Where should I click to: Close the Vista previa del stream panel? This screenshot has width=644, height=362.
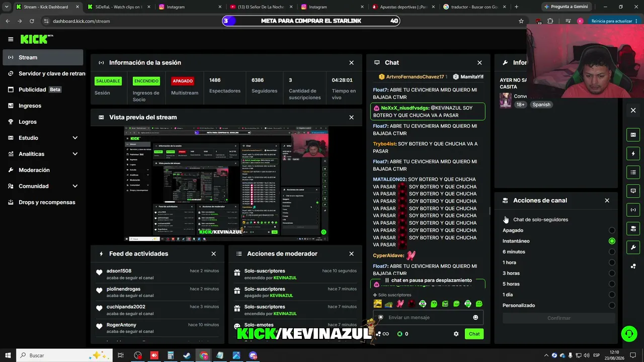pyautogui.click(x=351, y=117)
